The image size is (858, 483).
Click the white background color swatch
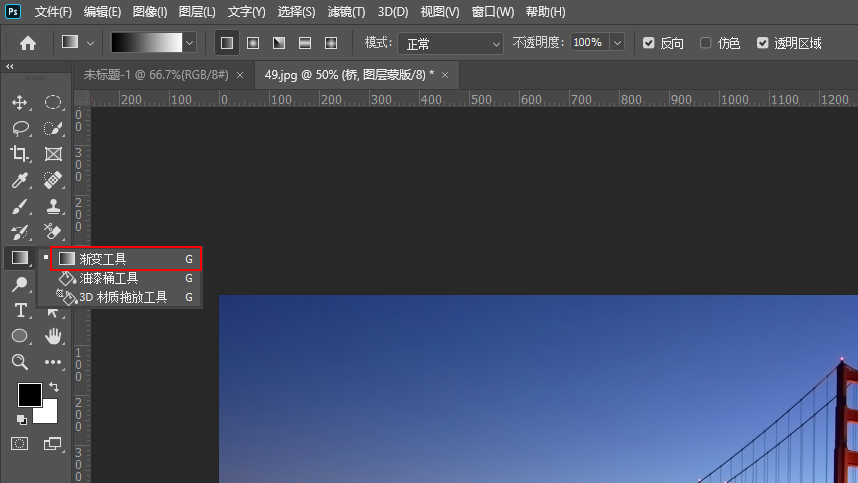pyautogui.click(x=48, y=414)
